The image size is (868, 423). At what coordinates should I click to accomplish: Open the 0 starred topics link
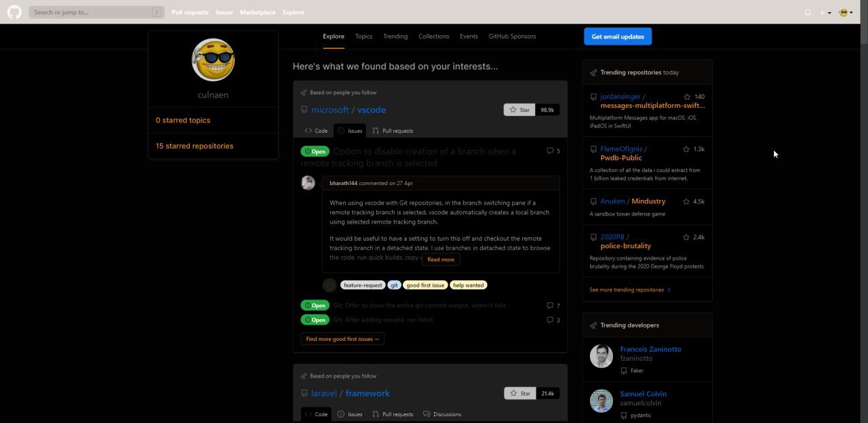pyautogui.click(x=183, y=120)
